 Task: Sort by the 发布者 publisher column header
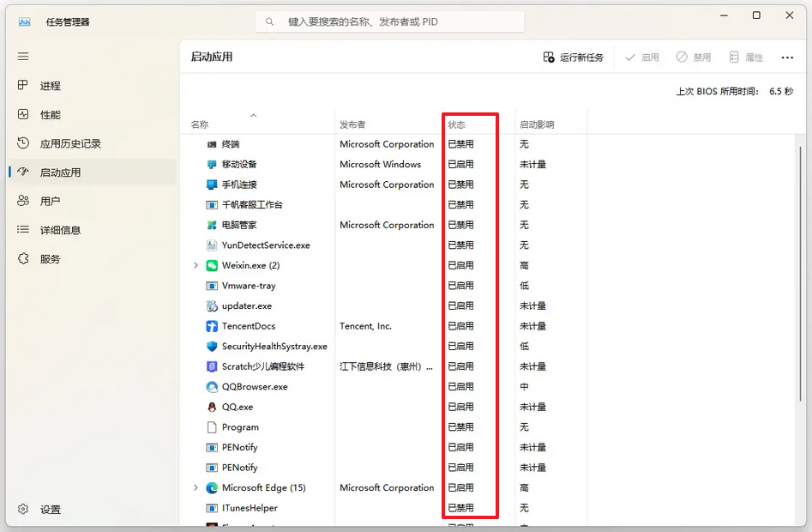tap(352, 124)
